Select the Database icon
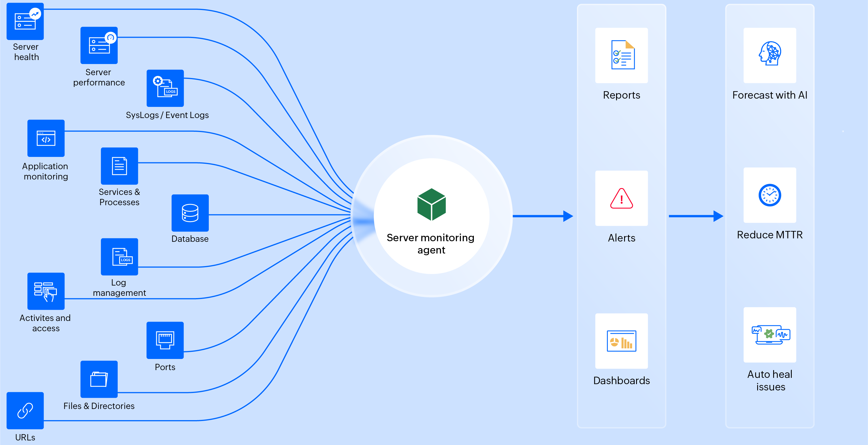This screenshot has width=868, height=445. pyautogui.click(x=190, y=213)
